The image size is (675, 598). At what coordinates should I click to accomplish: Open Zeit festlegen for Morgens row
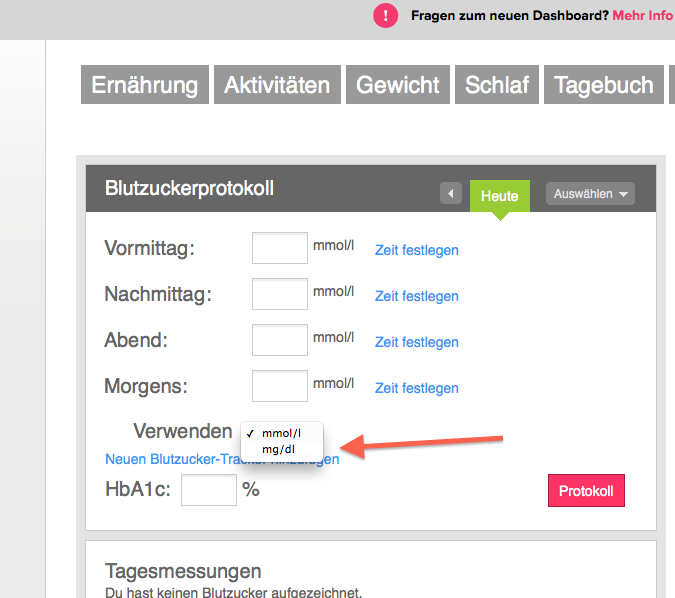(x=416, y=388)
